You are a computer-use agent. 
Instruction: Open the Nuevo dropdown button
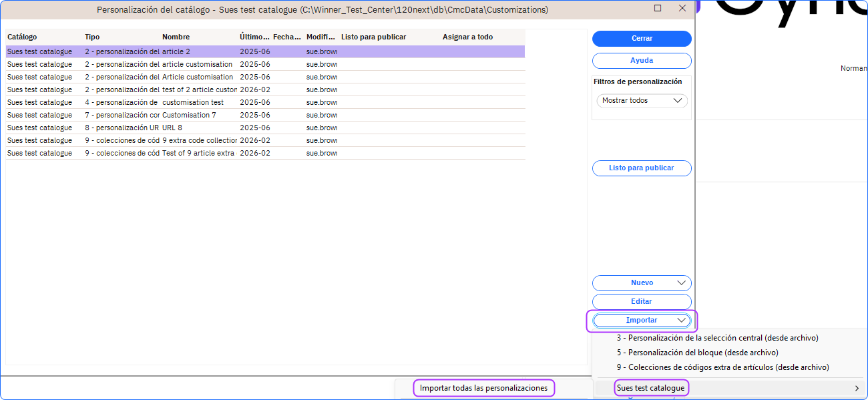[x=641, y=283]
